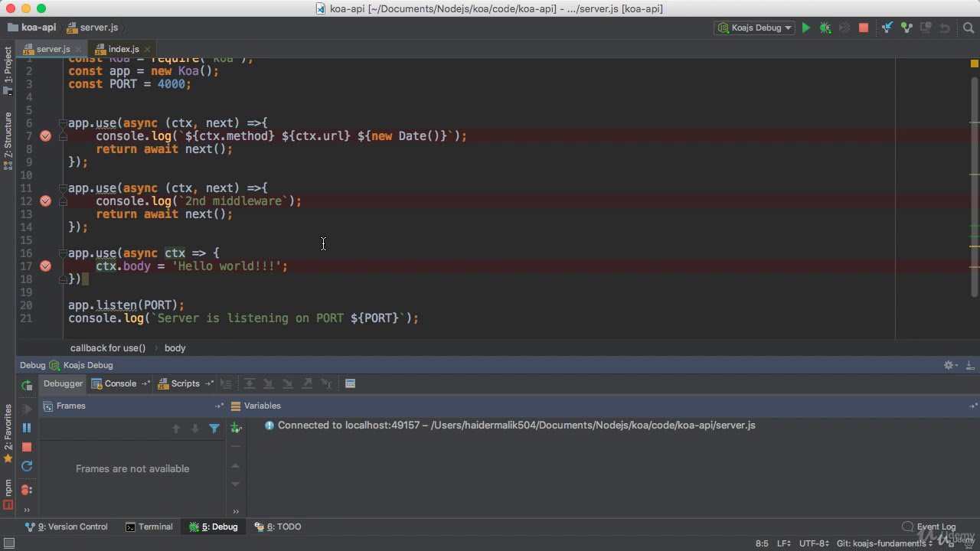Open the Terminal tool window
The height and width of the screenshot is (551, 980).
pyautogui.click(x=149, y=527)
